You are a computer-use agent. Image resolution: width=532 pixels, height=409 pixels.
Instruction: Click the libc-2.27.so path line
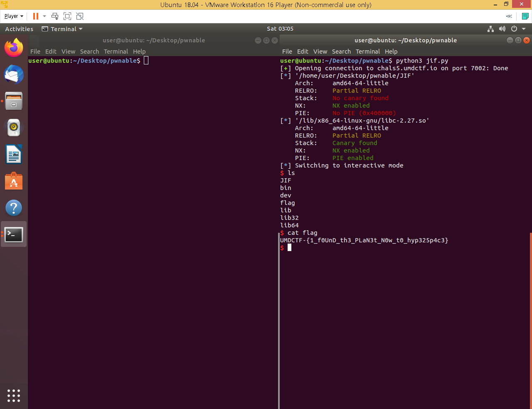(355, 121)
